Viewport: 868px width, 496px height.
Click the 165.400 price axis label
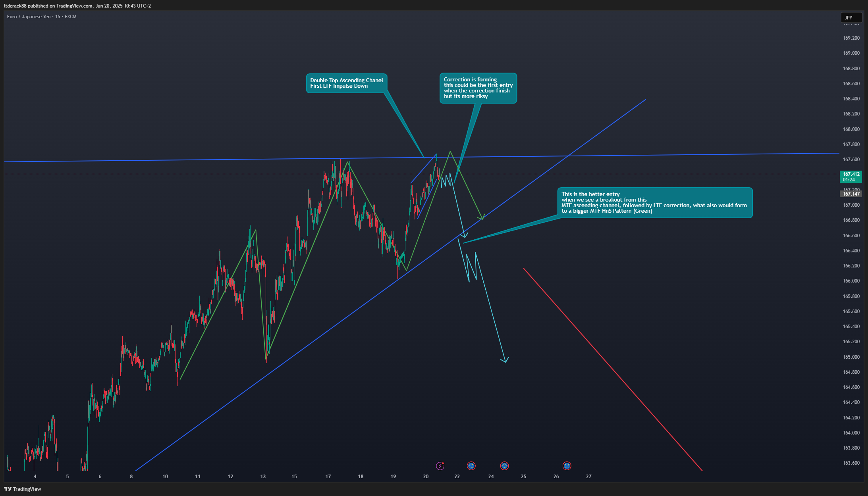851,327
